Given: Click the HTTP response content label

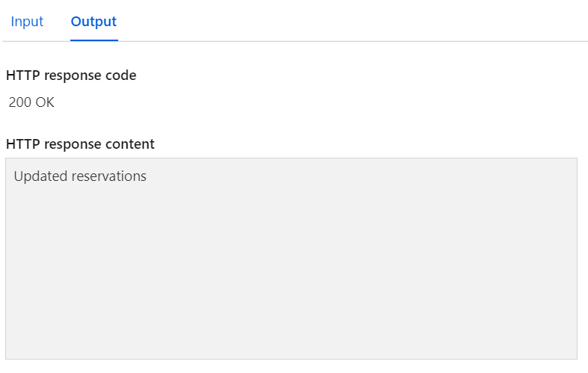Looking at the screenshot, I should point(80,144).
